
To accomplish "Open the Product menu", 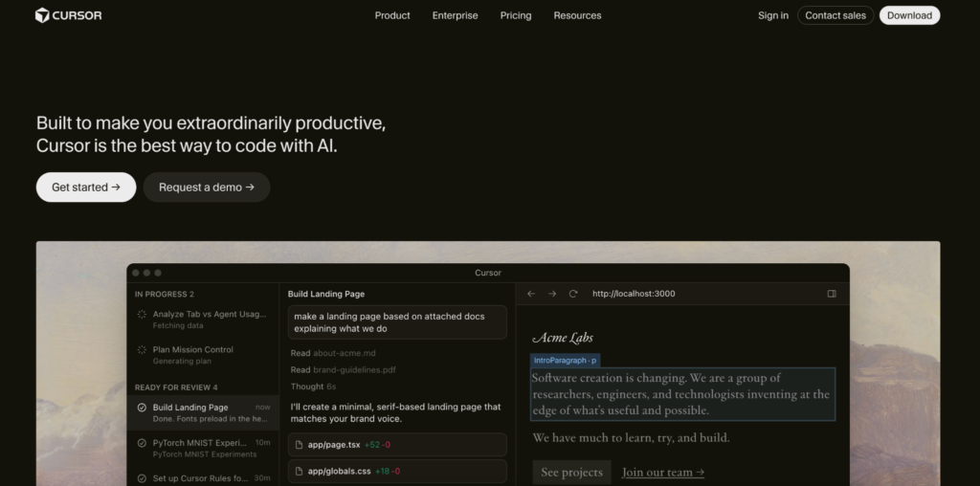I will pyautogui.click(x=392, y=15).
